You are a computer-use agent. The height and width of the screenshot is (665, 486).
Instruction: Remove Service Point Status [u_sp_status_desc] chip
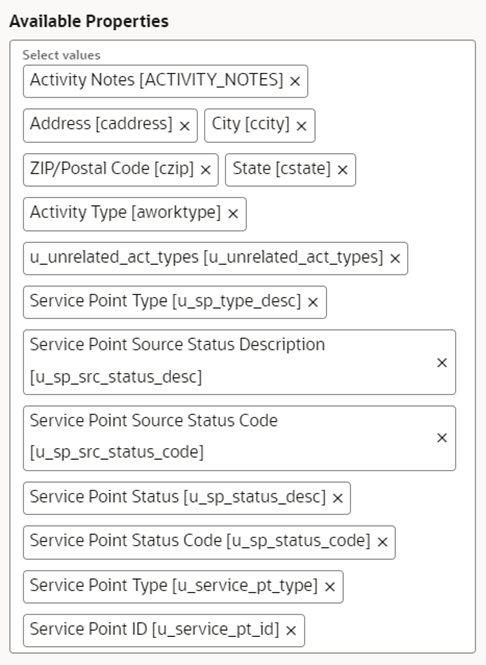tap(338, 498)
